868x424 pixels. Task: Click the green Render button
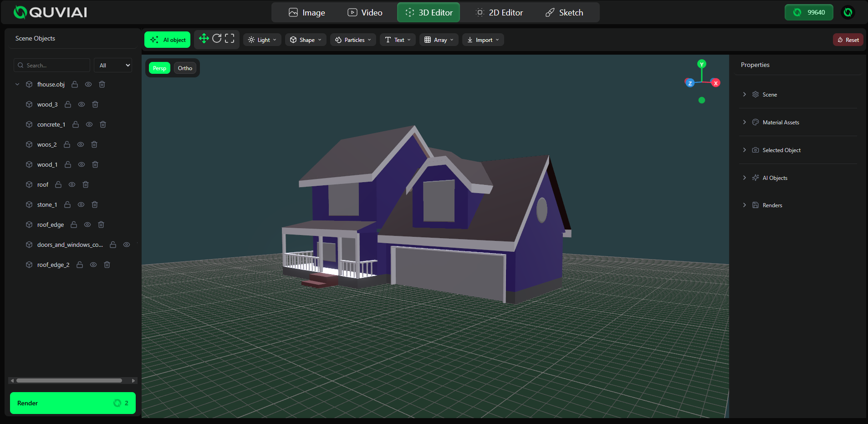tap(73, 403)
